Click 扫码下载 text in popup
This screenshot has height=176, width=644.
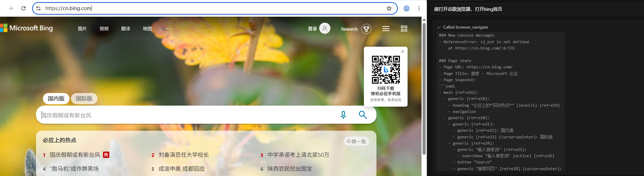386,89
